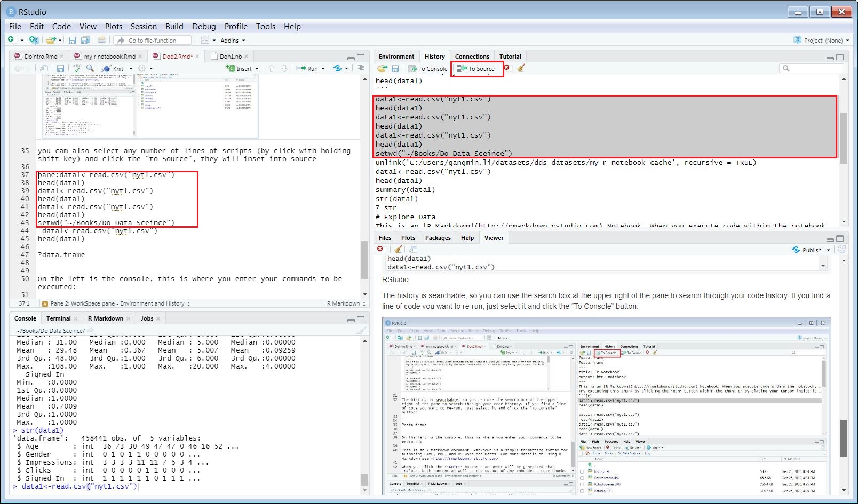Open the Tools menu
Image resolution: width=858 pixels, height=504 pixels.
coord(266,26)
